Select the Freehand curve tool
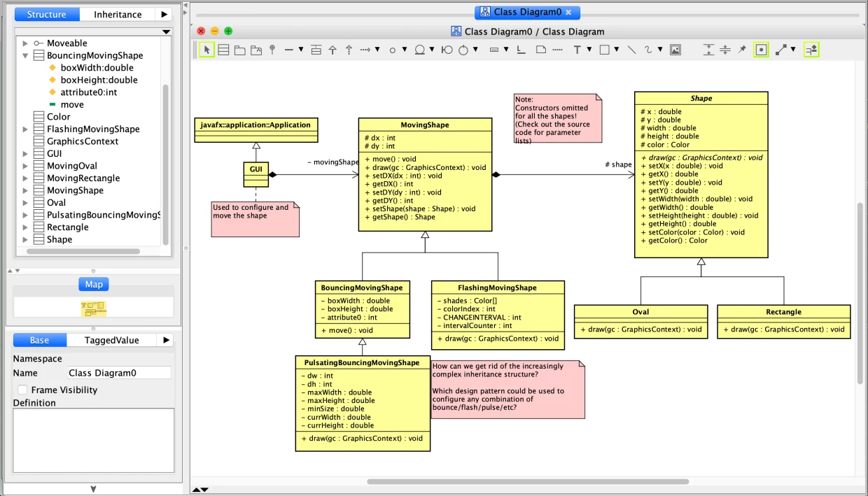Viewport: 868px width, 496px height. tap(648, 50)
